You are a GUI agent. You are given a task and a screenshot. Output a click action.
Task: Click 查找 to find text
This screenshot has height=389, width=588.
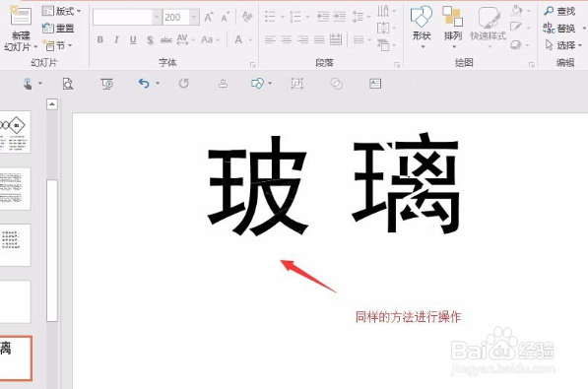tap(559, 11)
